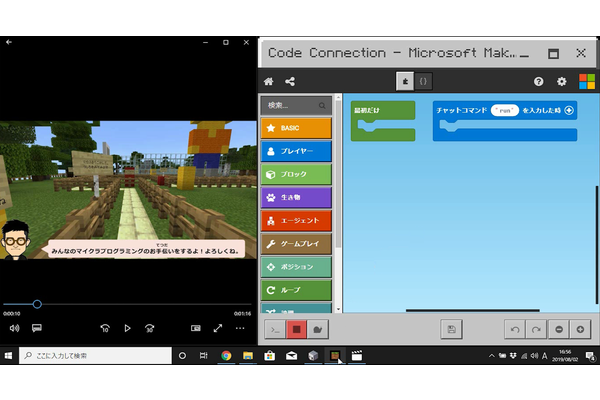Viewport: 600px width, 400px height.
Task: Edit the "run" chat command text
Action: [x=505, y=110]
